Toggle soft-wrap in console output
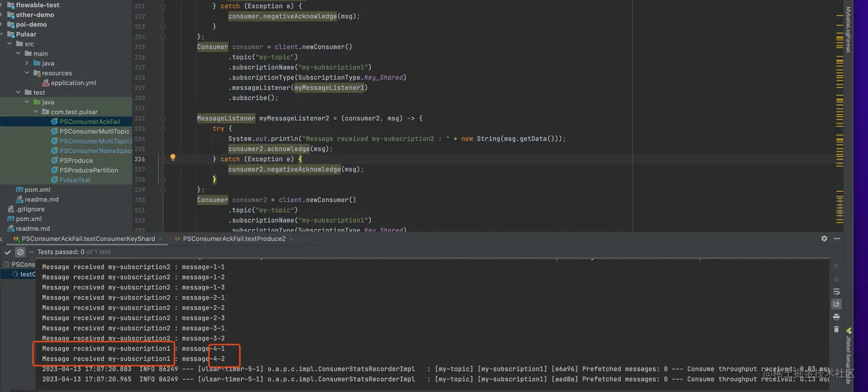Viewport: 868px width, 392px height. coord(836,292)
